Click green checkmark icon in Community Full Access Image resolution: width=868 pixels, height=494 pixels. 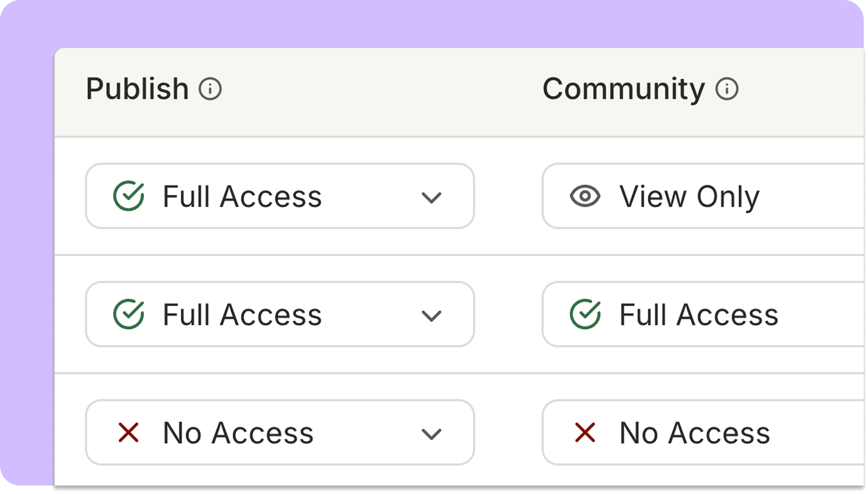[585, 314]
